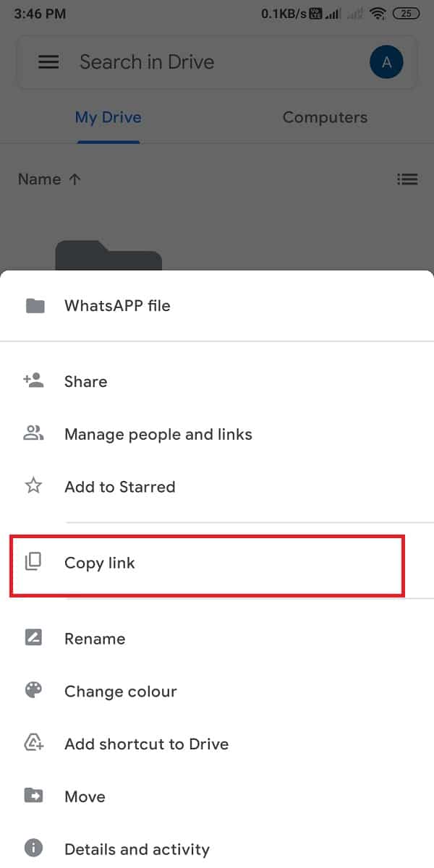Tap the Add shortcut Drive icon
Viewport: 434px width, 868px height.
[x=33, y=744]
